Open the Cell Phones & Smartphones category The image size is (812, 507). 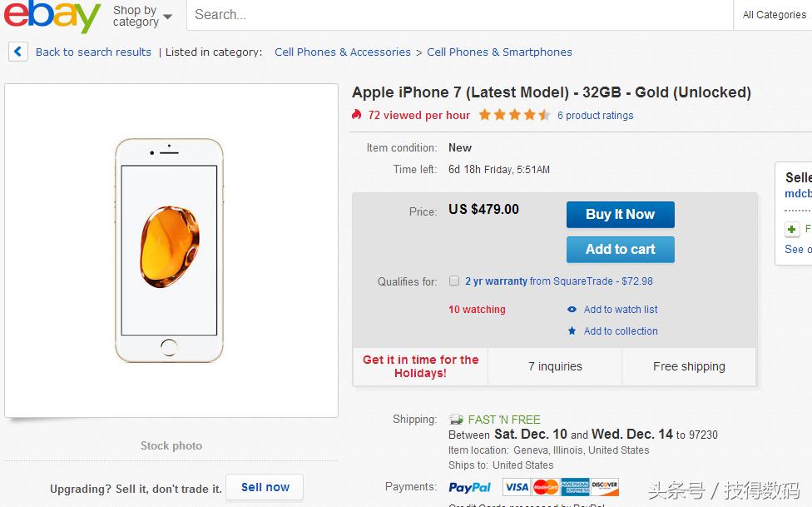[499, 52]
